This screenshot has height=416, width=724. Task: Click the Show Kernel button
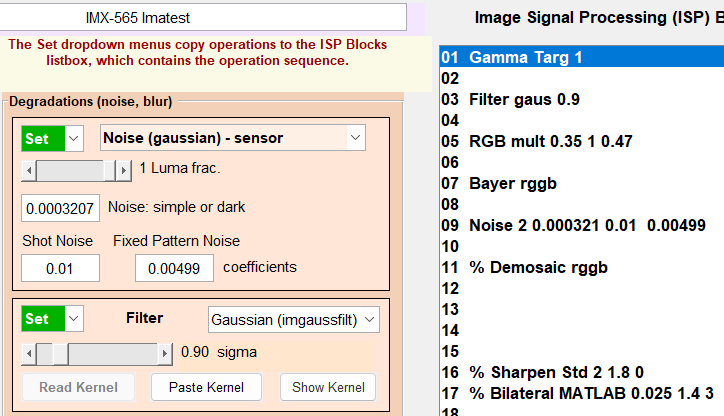pyautogui.click(x=328, y=387)
